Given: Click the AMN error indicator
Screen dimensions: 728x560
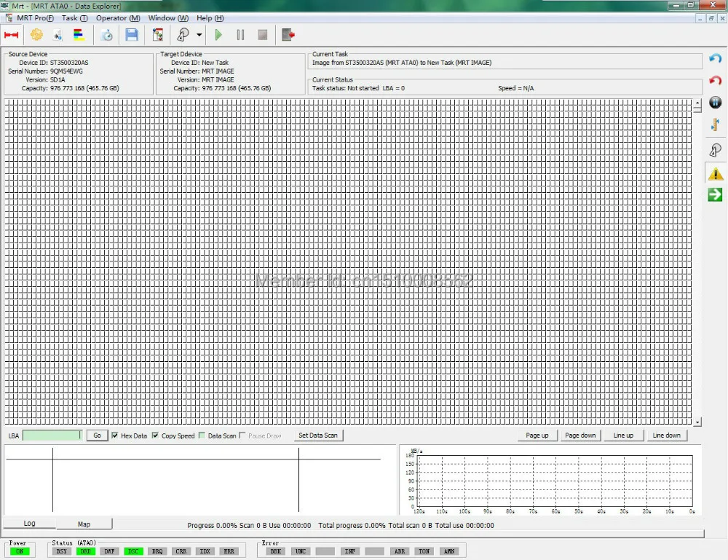Looking at the screenshot, I should [x=449, y=551].
